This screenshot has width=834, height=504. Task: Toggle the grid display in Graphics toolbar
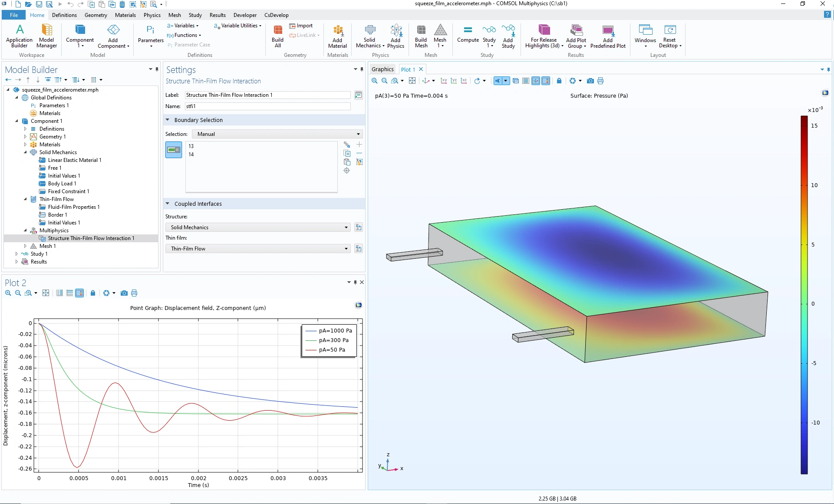[x=526, y=81]
